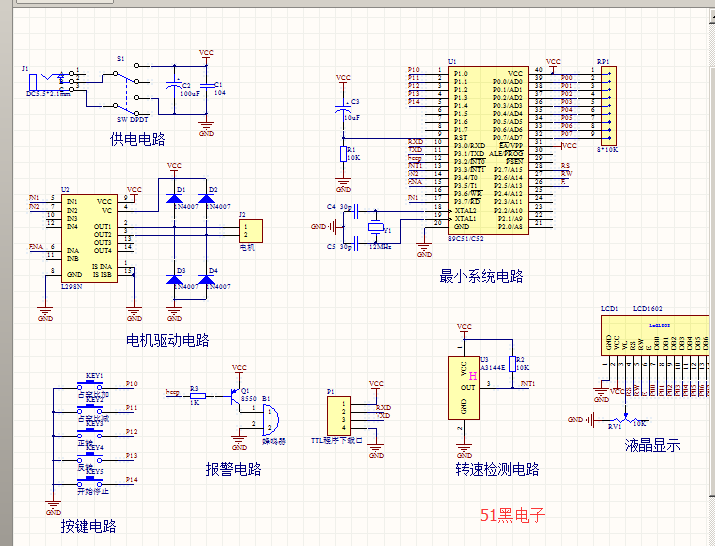Click the GND symbol below U3 sensor

[x=464, y=451]
